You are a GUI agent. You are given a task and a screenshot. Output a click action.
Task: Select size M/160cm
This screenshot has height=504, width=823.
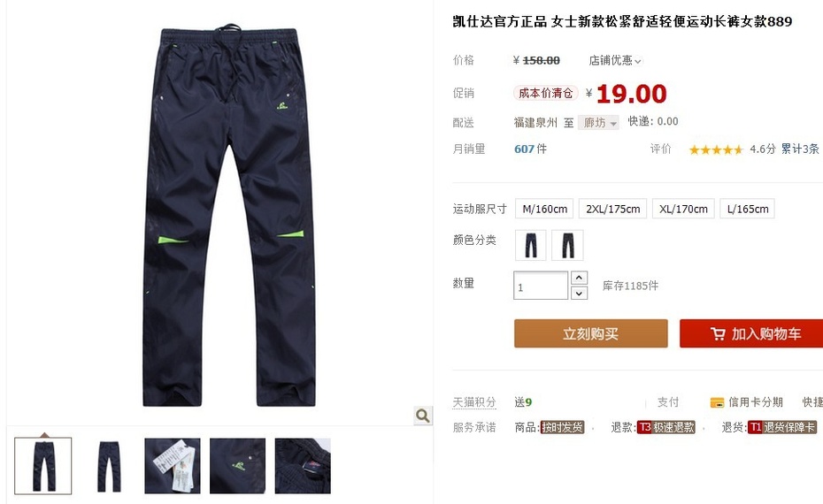tap(545, 209)
